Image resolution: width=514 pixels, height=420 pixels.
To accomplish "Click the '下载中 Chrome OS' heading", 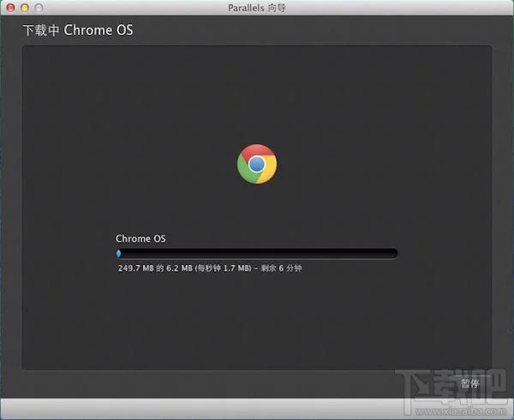I will (x=78, y=30).
